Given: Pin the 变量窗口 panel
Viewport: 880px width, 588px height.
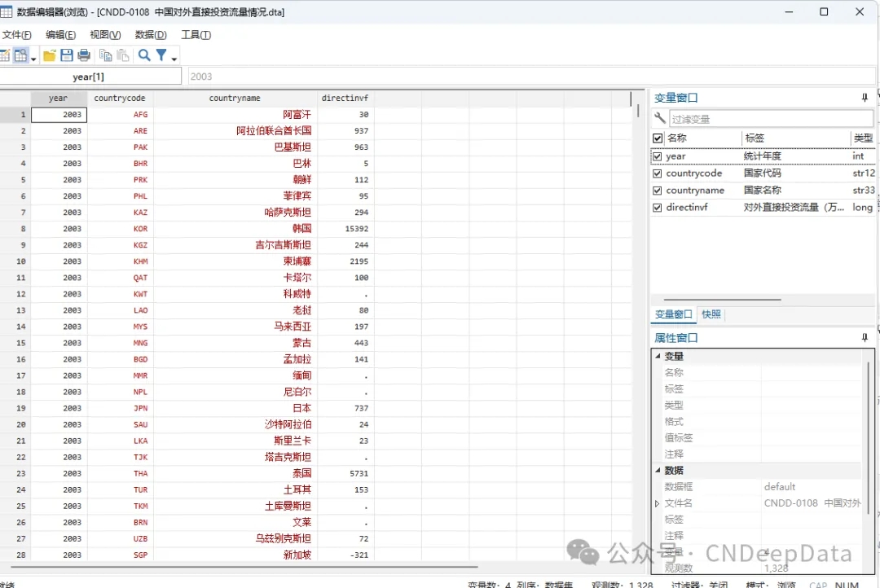Looking at the screenshot, I should [865, 98].
